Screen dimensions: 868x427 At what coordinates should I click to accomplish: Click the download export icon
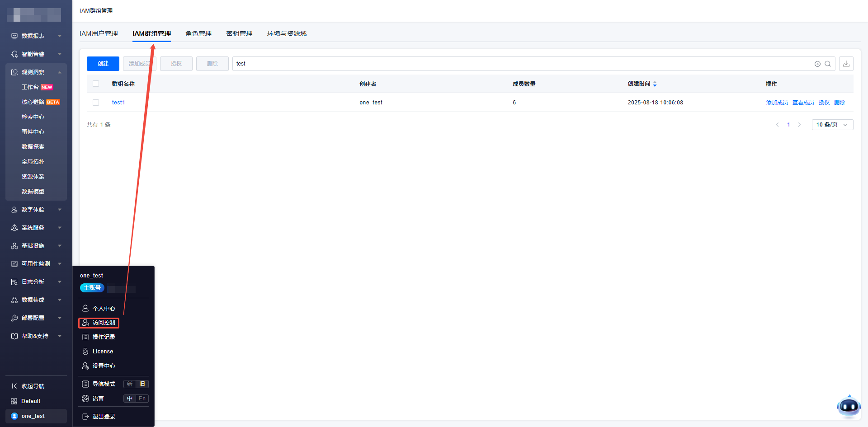[846, 64]
